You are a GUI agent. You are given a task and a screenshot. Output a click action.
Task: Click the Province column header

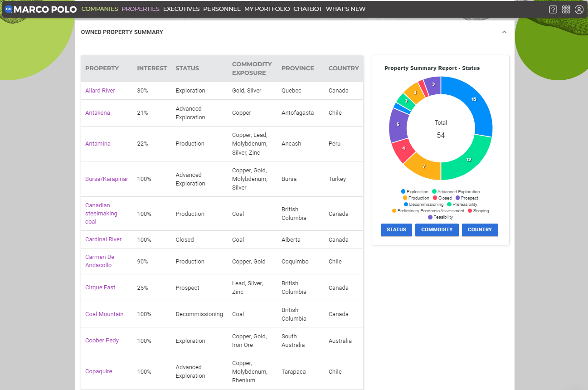tap(298, 68)
